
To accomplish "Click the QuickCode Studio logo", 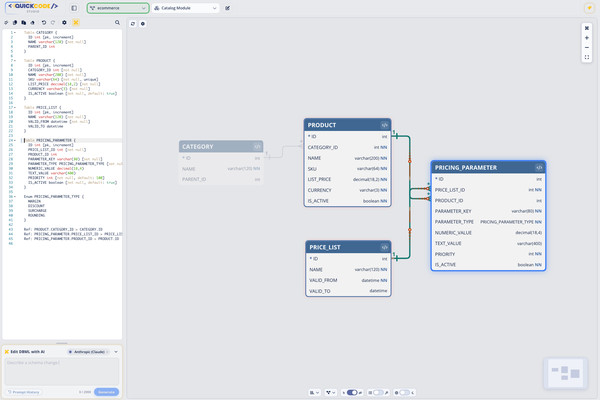I will tap(33, 7).
